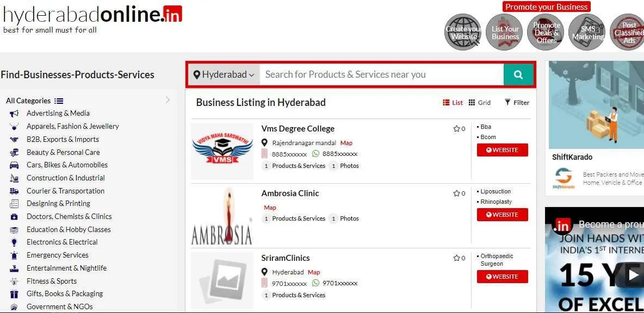Image resolution: width=644 pixels, height=313 pixels.
Task: Open the Filter options
Action: 517,103
